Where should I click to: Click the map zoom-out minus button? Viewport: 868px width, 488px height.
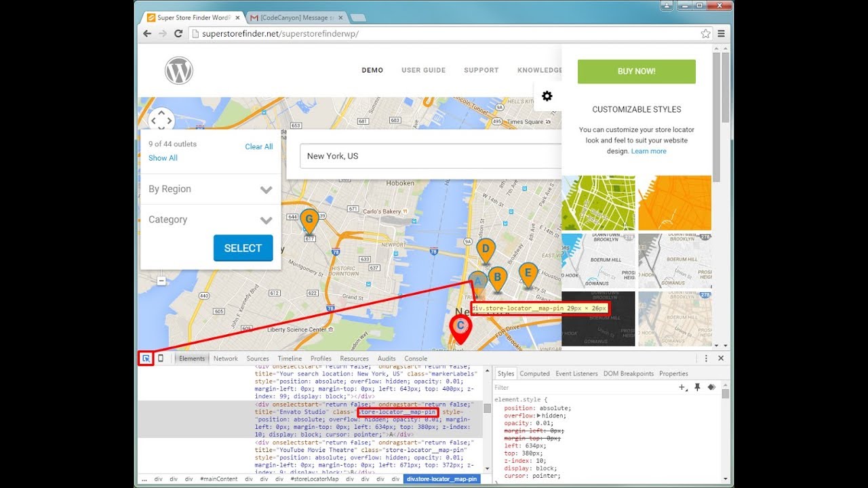[161, 281]
